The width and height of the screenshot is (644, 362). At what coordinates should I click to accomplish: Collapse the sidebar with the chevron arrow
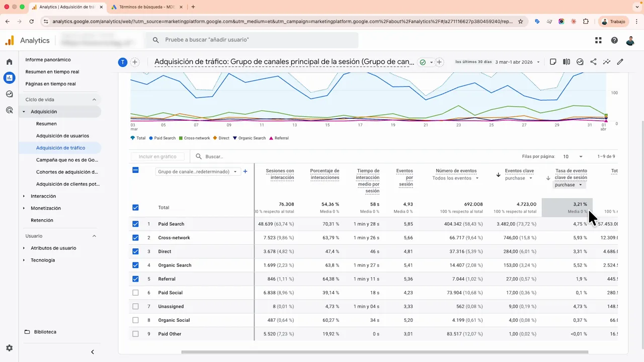pyautogui.click(x=92, y=352)
